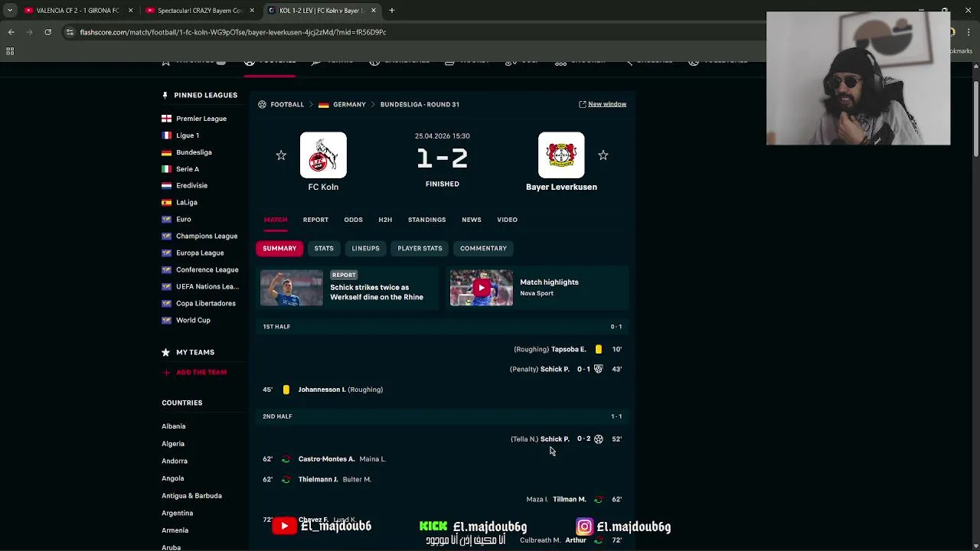Click Tapsoba E. yellow card entry
This screenshot has height=551, width=980.
tap(567, 349)
